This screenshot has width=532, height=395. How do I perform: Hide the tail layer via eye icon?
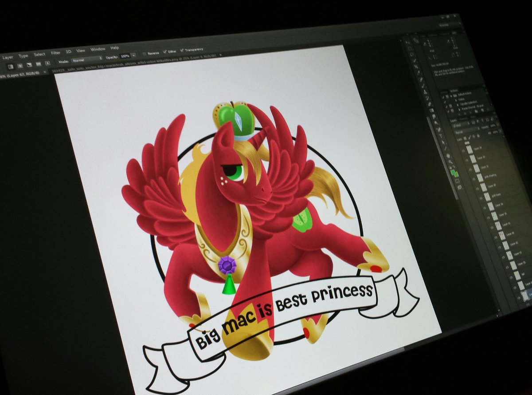pyautogui.click(x=511, y=277)
